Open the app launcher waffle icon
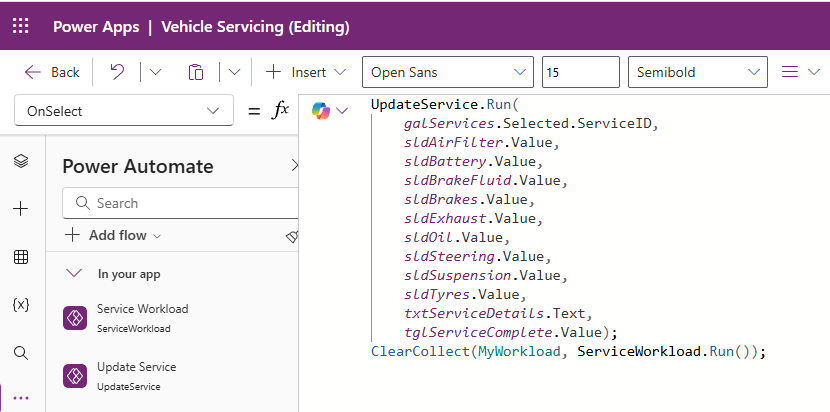Image resolution: width=830 pixels, height=412 pixels. point(20,27)
